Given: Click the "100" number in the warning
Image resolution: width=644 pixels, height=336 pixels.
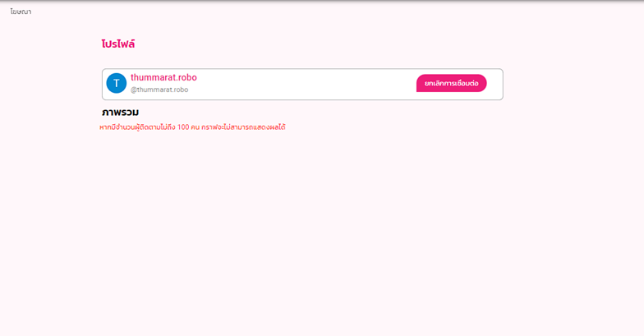Looking at the screenshot, I should click(x=183, y=127).
